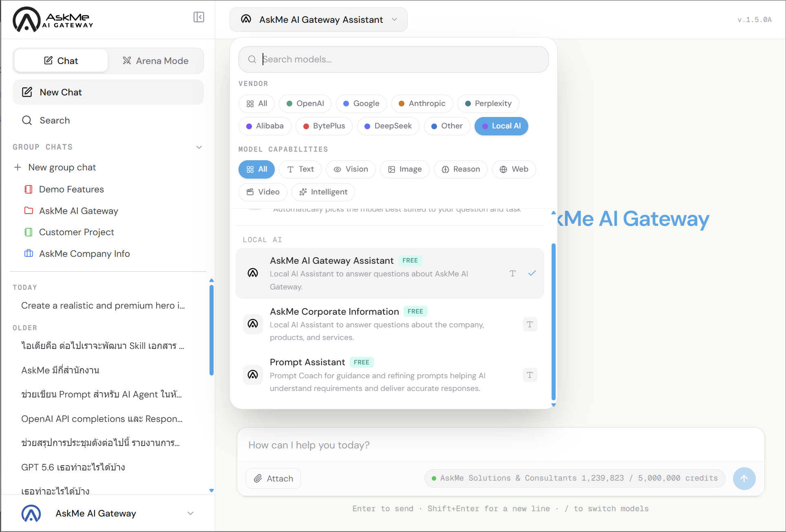Collapse the Group Chats section chevron

click(x=199, y=147)
